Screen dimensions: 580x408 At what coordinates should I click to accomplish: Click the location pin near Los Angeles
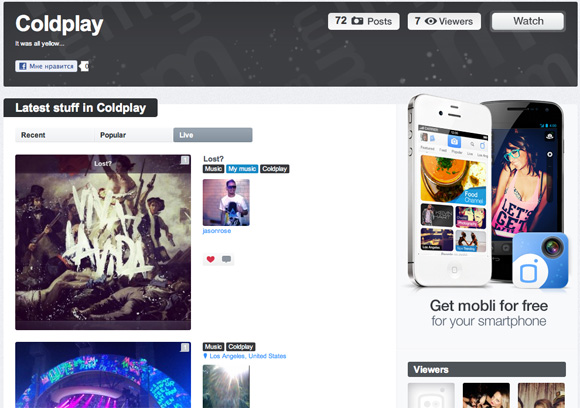(x=205, y=356)
